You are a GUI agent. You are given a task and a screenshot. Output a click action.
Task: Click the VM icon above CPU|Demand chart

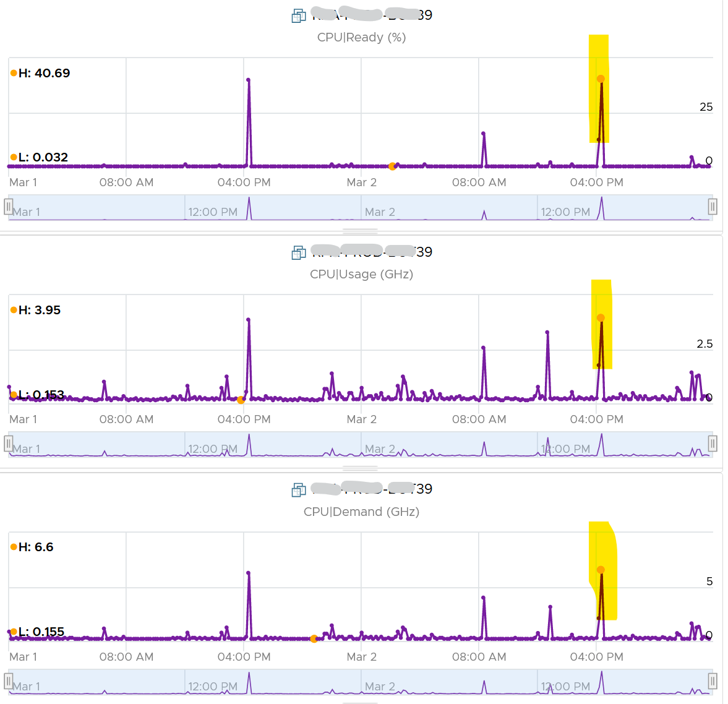coord(299,490)
